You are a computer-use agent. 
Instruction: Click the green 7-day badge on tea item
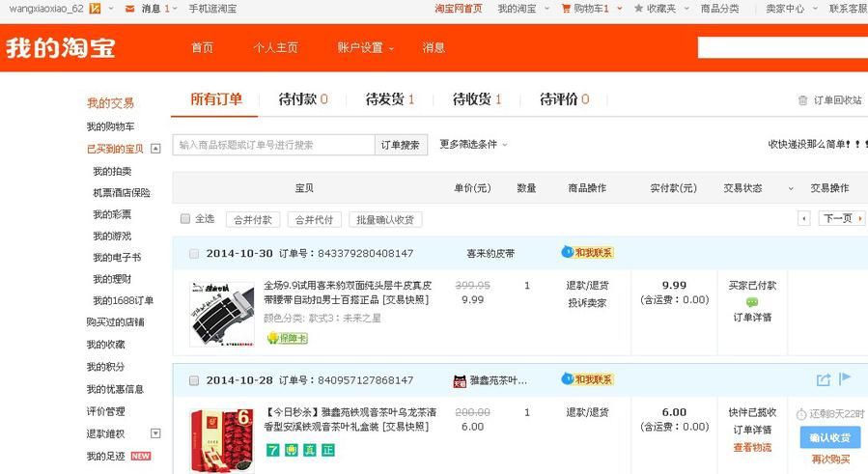pos(273,450)
